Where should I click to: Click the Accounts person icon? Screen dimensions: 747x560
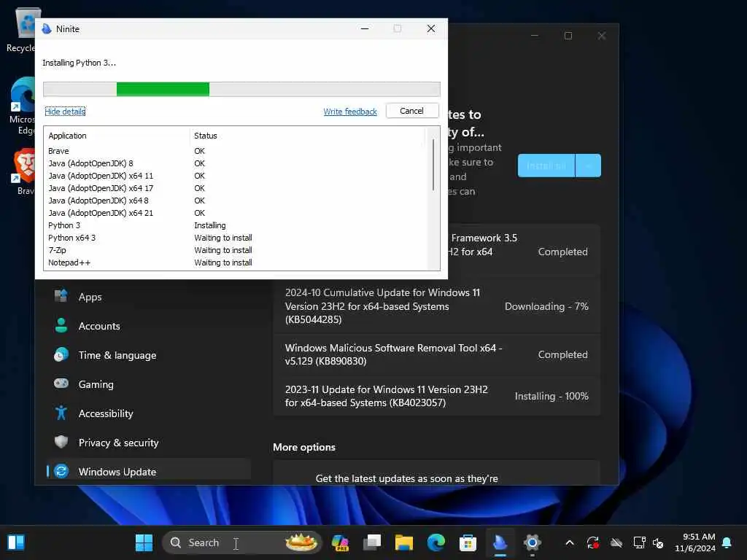pyautogui.click(x=61, y=325)
